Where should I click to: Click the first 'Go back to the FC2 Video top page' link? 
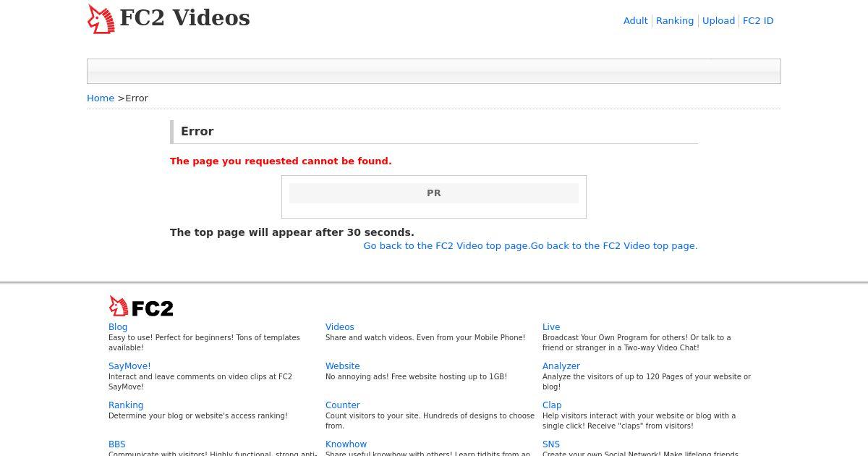click(x=446, y=246)
